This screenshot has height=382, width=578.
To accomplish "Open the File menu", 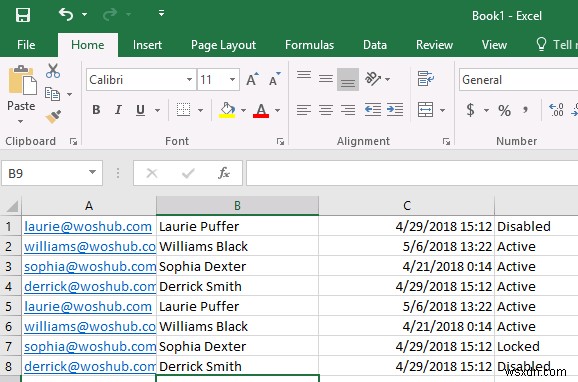I will [x=26, y=45].
